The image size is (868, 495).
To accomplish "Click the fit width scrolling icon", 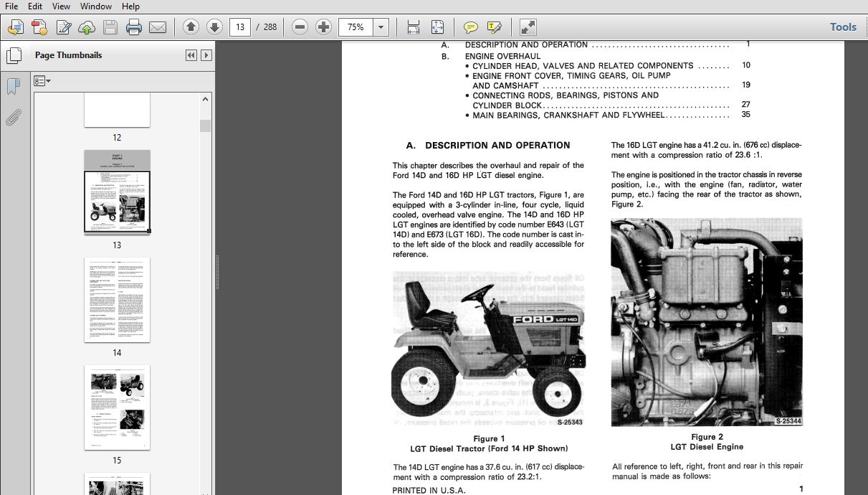I will 414,27.
